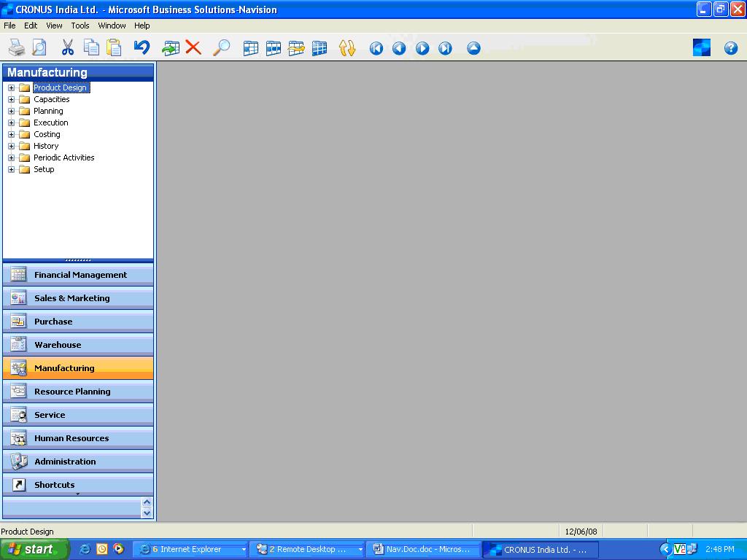Viewport: 747px width, 560px height.
Task: Open the Purchase module
Action: tap(78, 322)
